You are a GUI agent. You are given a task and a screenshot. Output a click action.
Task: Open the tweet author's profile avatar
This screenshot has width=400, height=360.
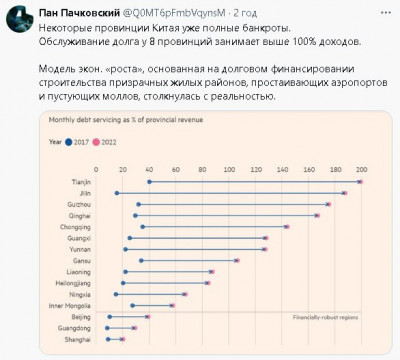(19, 19)
